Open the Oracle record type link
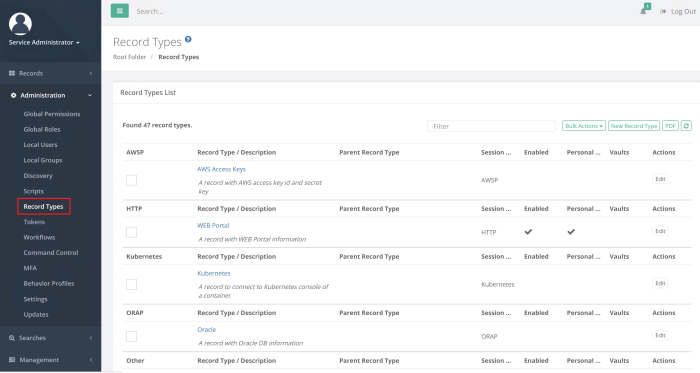 pyautogui.click(x=207, y=329)
